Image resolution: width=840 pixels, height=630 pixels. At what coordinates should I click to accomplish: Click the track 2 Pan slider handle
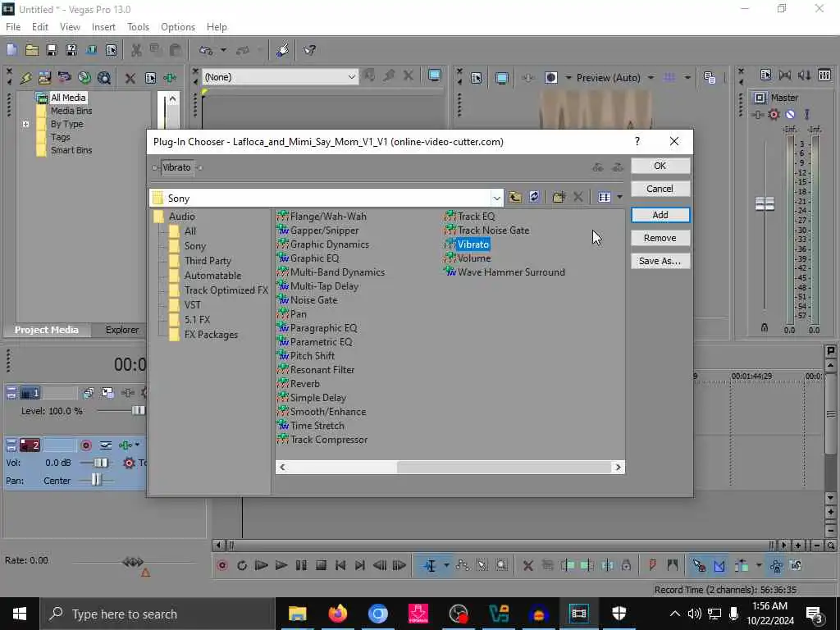pyautogui.click(x=96, y=480)
